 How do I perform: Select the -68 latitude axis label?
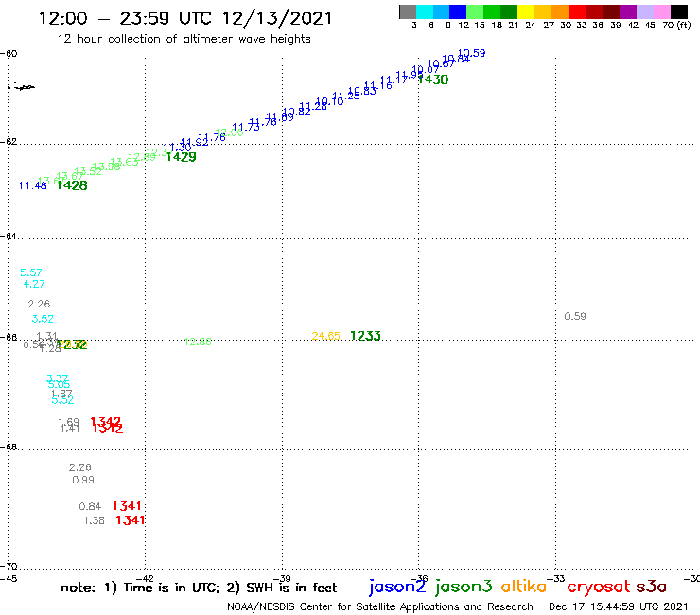point(9,447)
